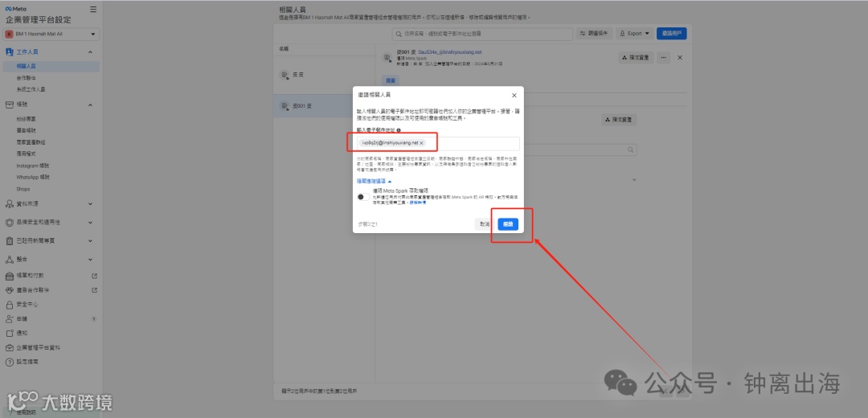Click external-link icon next to 廣告合作夥伴
This screenshot has height=418, width=868.
(93, 290)
